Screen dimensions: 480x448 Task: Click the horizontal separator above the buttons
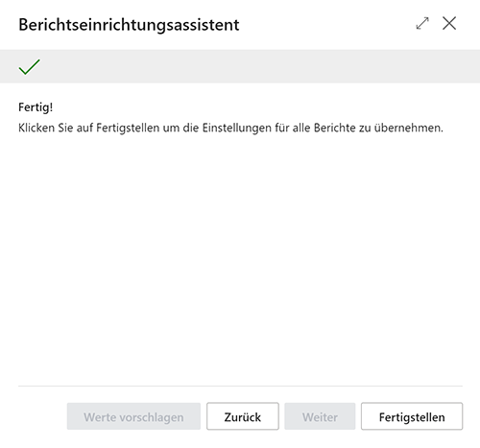tap(240, 386)
